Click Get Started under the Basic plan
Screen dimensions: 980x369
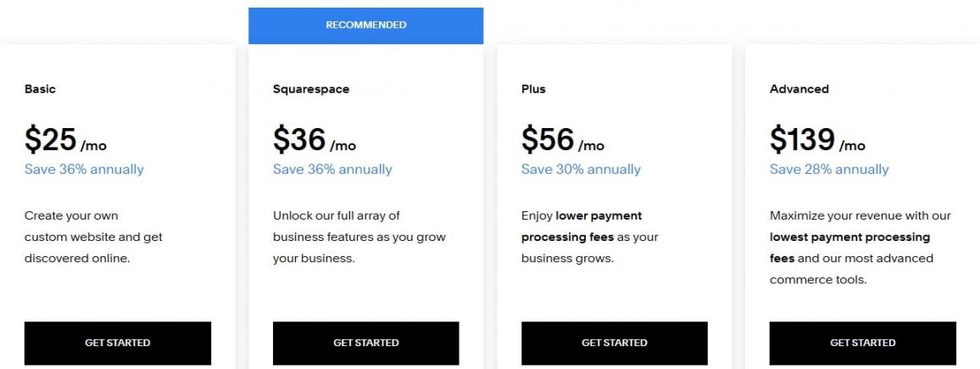(x=117, y=343)
